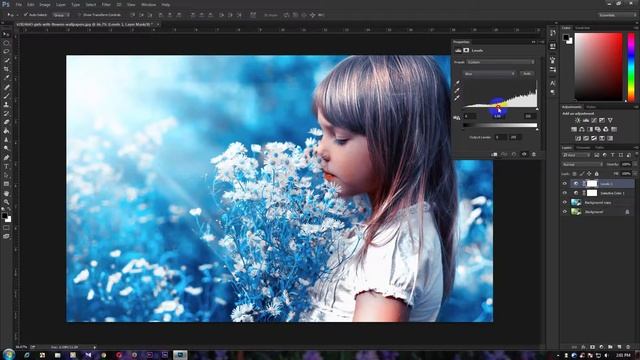The image size is (640, 360).
Task: Open the Essentials workspace dropdown
Action: [x=616, y=15]
